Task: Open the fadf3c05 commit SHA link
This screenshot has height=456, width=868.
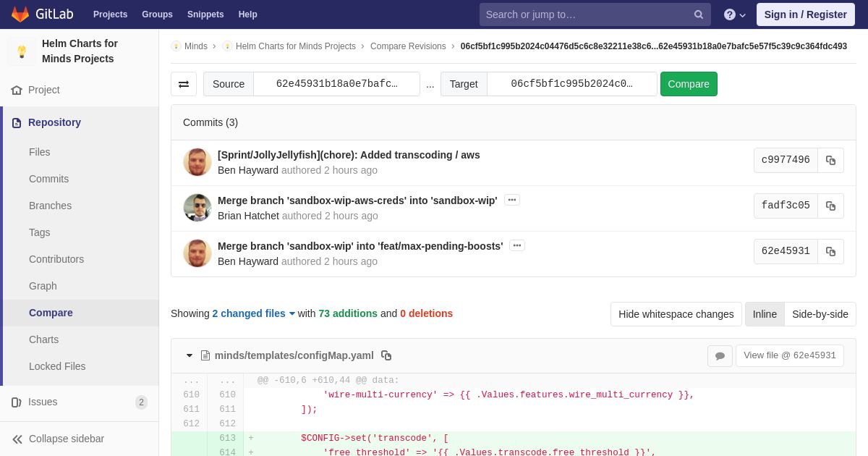Action: click(786, 206)
